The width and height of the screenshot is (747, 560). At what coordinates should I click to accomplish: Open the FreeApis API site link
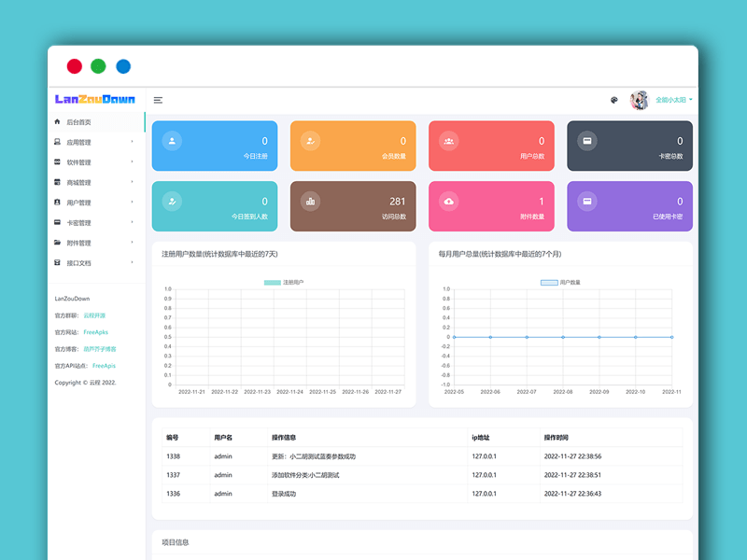tap(104, 366)
